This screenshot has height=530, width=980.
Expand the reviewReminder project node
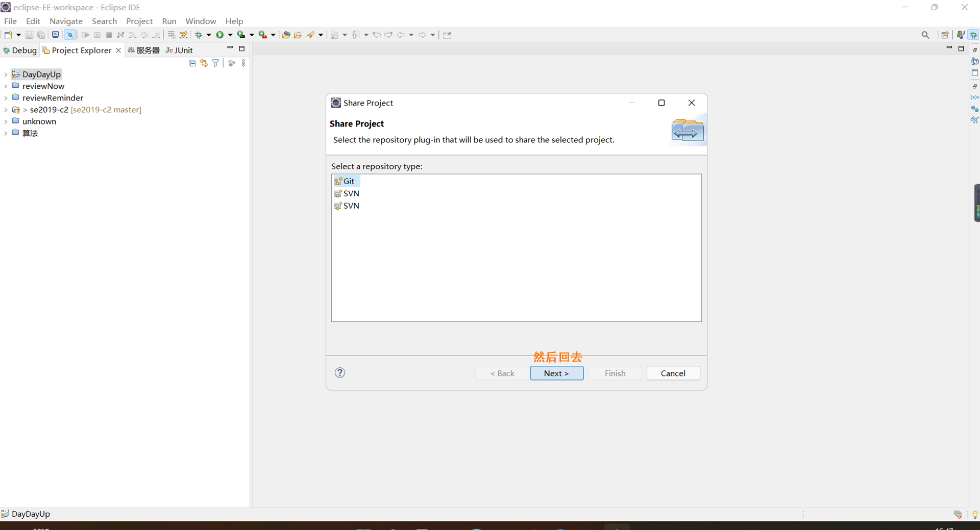tap(5, 98)
